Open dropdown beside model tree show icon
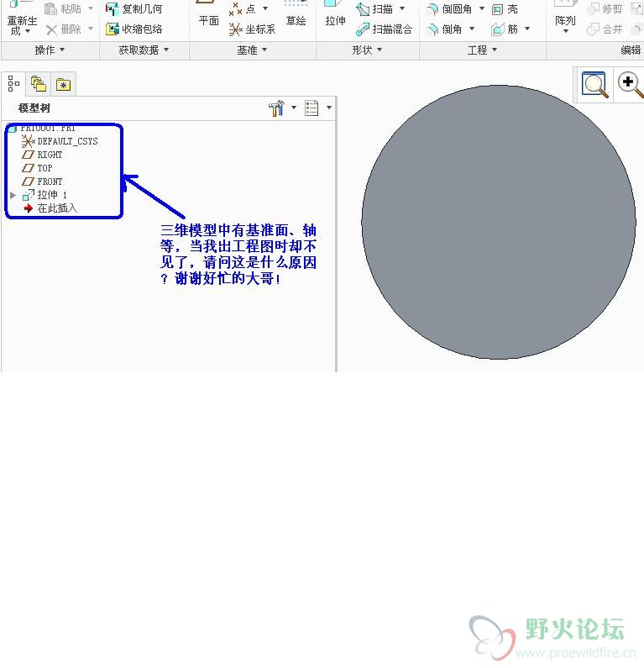 329,108
